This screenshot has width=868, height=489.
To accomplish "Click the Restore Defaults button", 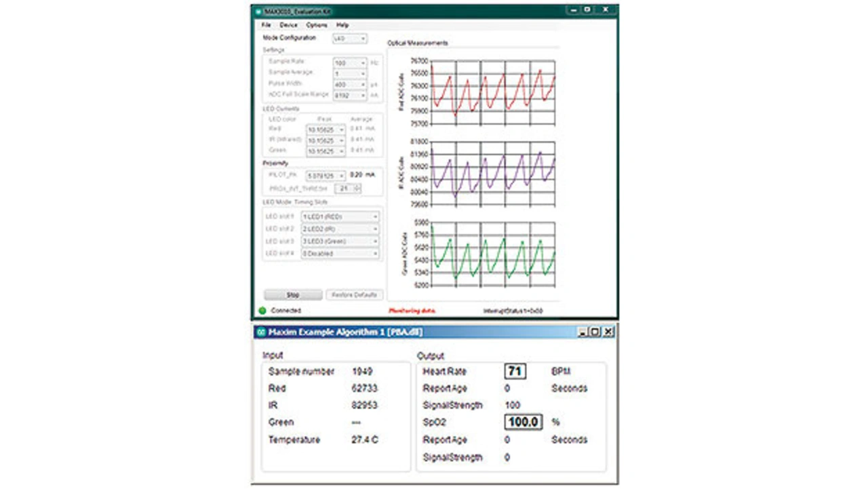I will tap(355, 295).
